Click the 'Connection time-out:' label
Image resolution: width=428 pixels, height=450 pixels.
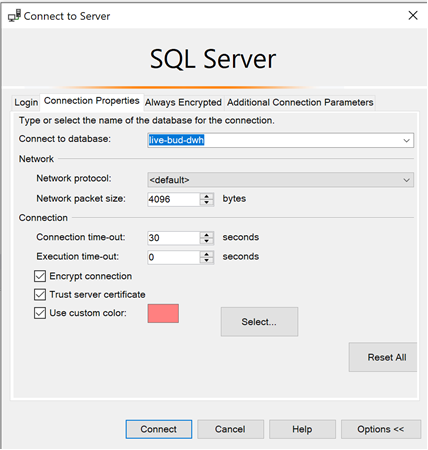point(81,237)
